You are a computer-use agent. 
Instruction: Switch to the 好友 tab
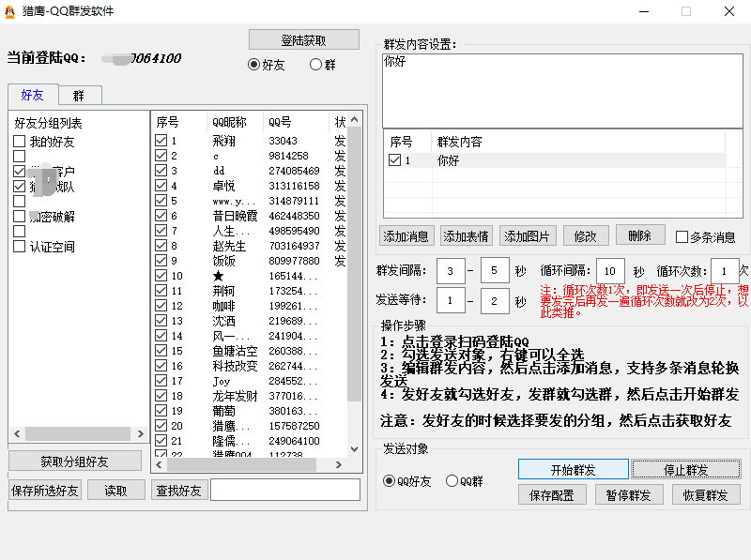pos(33,95)
